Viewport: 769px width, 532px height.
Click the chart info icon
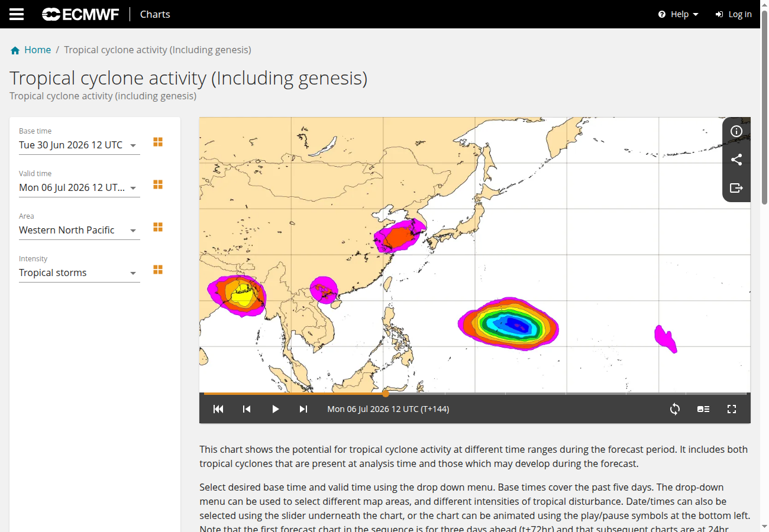pyautogui.click(x=736, y=131)
